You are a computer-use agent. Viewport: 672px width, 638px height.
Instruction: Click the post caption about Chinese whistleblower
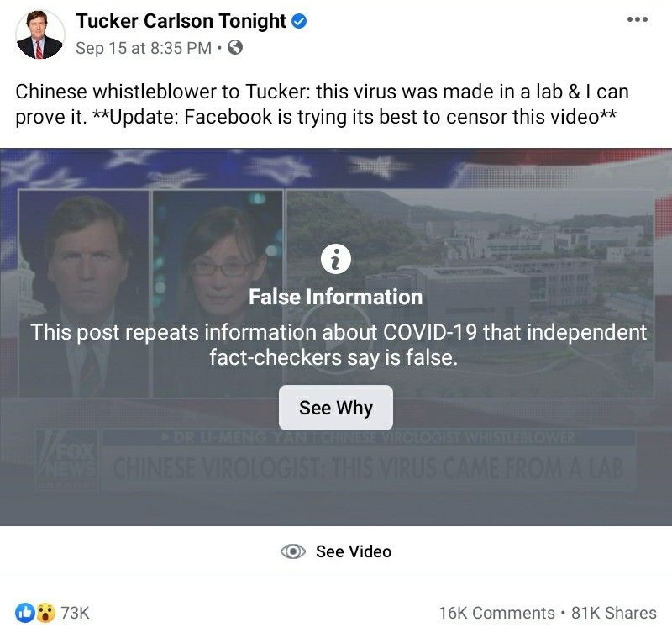pyautogui.click(x=322, y=103)
